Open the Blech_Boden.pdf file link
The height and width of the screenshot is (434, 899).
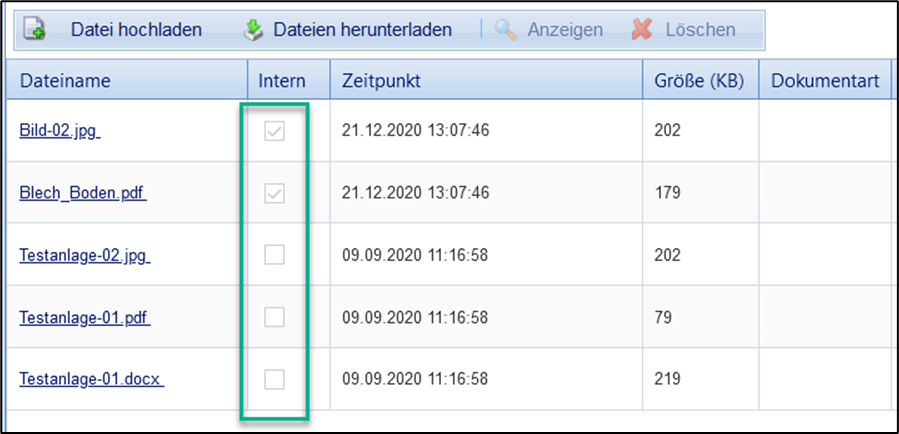point(83,193)
